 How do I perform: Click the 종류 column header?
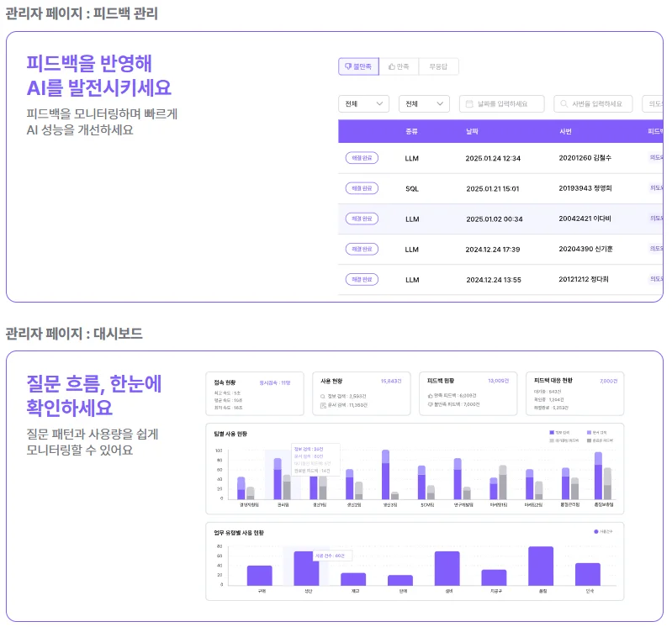[411, 131]
